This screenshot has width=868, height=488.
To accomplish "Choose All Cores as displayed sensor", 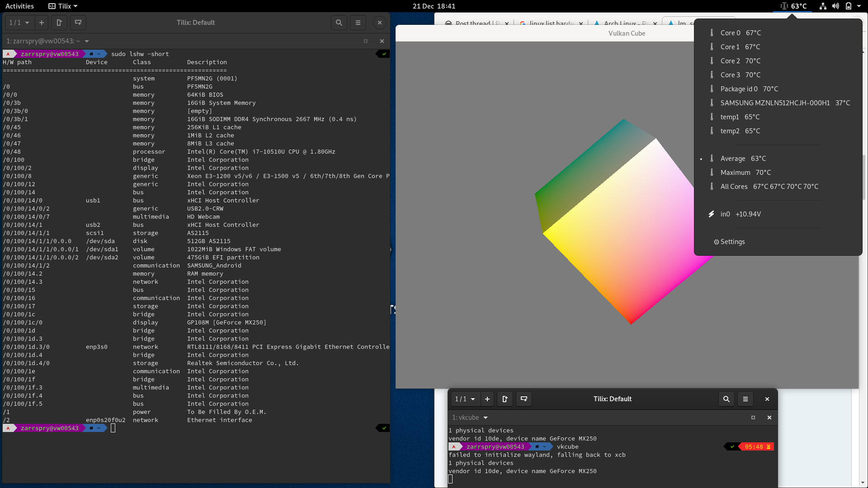I will (778, 187).
